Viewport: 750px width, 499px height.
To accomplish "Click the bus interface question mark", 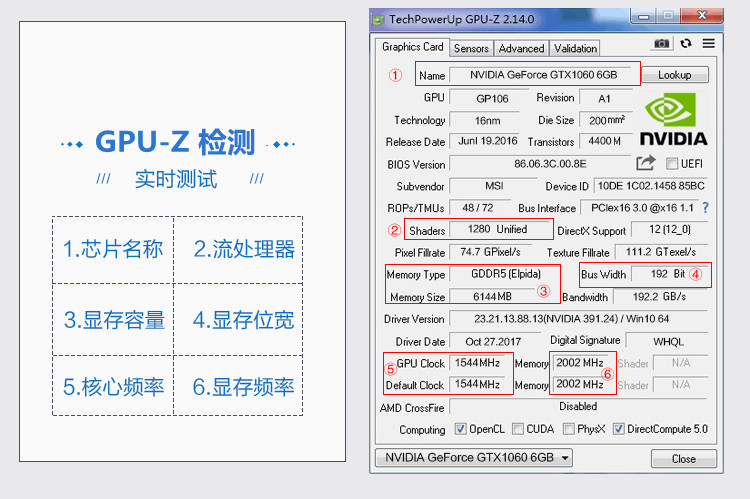I will pos(706,208).
